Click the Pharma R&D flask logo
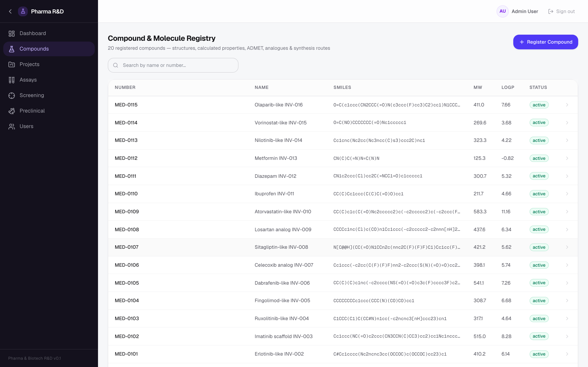The width and height of the screenshot is (588, 367). pos(23,11)
